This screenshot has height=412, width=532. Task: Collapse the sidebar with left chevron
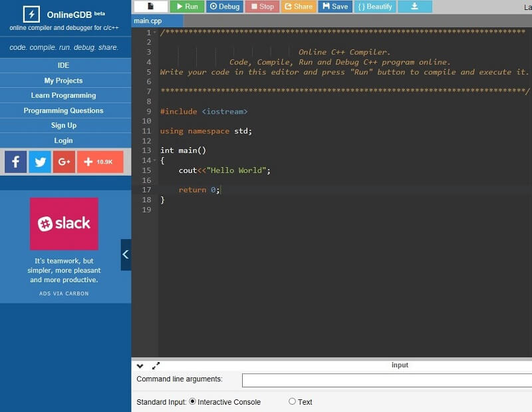coord(126,254)
